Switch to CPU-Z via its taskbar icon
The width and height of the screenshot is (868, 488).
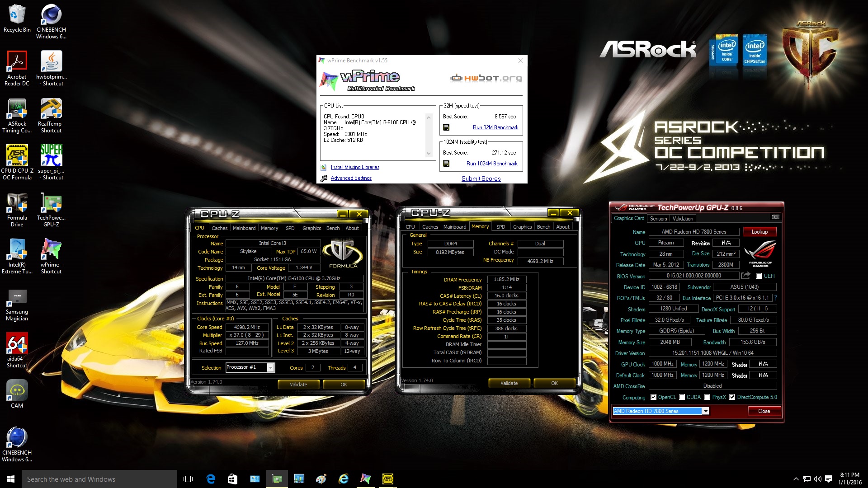(x=388, y=479)
